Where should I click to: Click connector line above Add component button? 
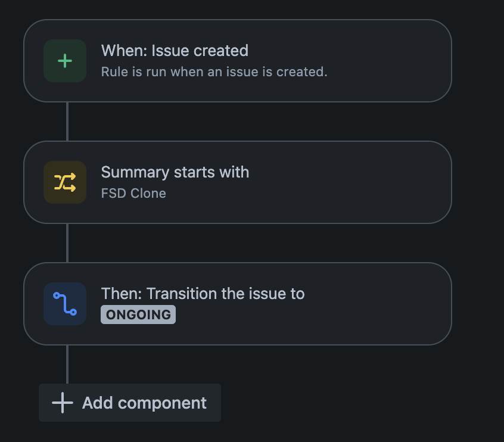coord(67,365)
